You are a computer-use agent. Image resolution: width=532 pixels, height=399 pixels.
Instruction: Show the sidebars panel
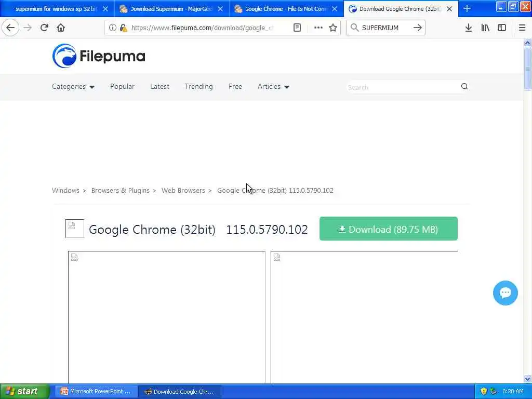coord(502,28)
